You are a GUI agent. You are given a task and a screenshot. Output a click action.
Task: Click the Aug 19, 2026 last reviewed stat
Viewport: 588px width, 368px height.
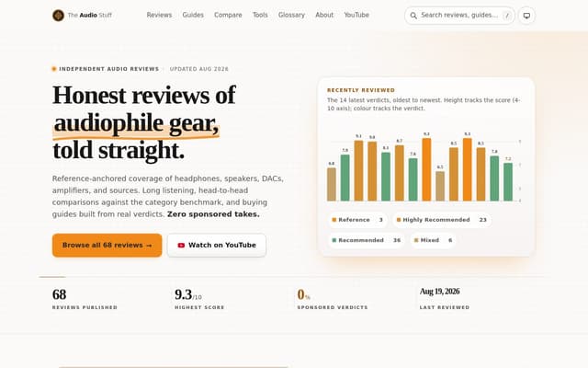(445, 299)
